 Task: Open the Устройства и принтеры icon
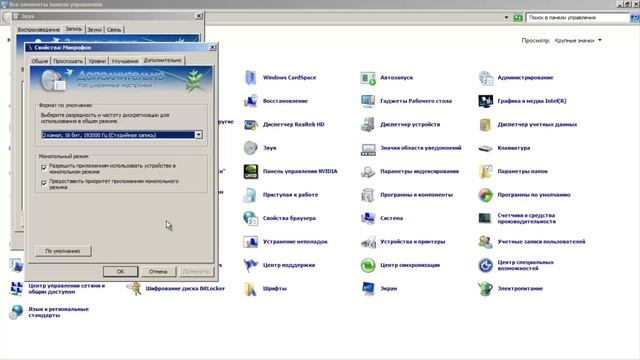[368, 242]
